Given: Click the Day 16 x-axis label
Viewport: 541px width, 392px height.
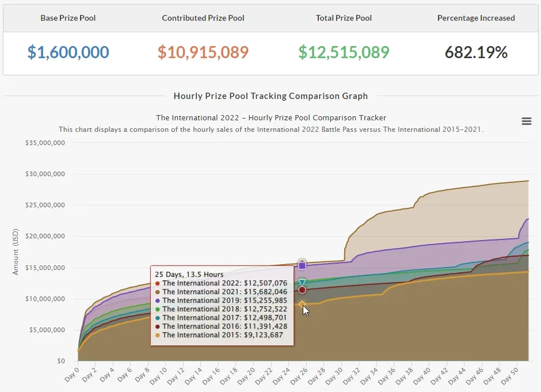Looking at the screenshot, I should (x=211, y=376).
